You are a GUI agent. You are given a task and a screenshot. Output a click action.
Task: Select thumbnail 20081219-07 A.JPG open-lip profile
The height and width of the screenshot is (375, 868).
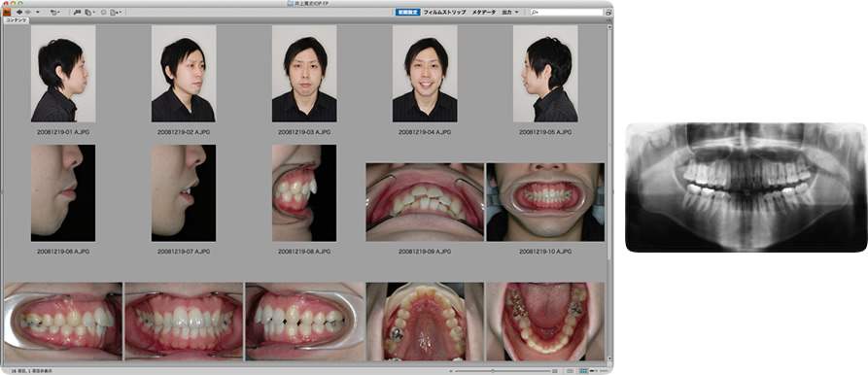(184, 193)
